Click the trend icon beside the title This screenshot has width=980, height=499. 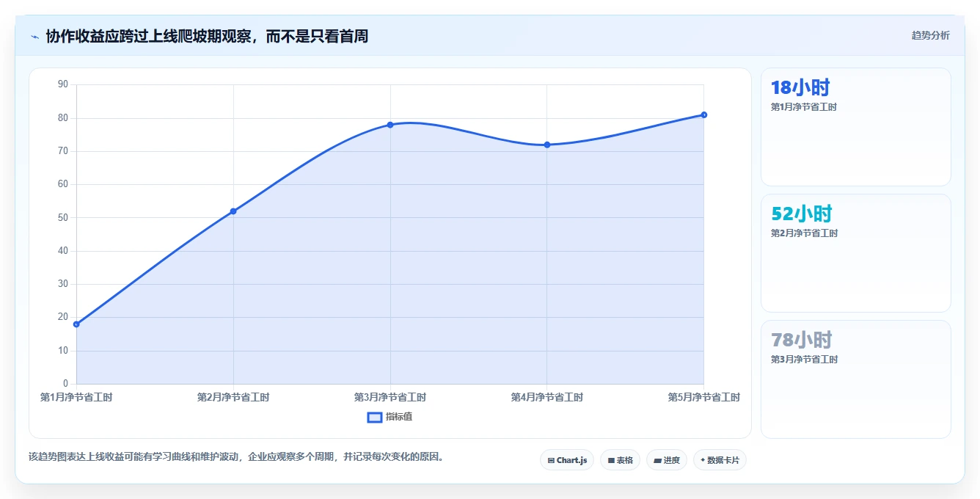(34, 36)
